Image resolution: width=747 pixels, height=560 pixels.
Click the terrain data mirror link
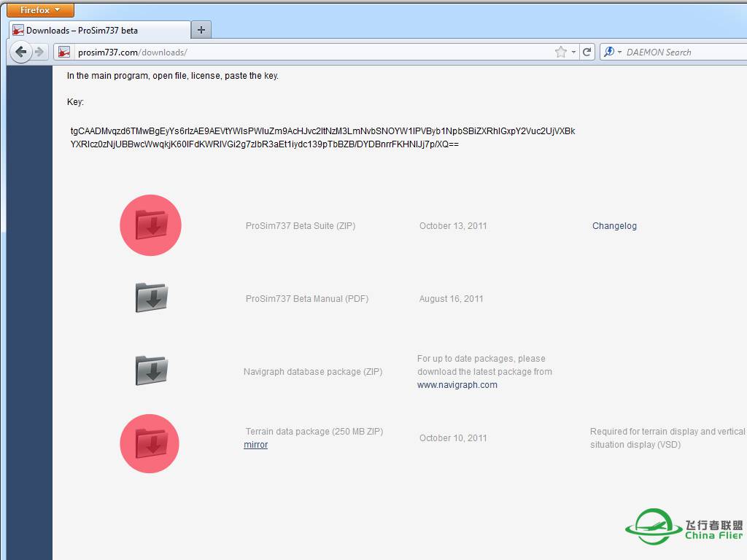[x=255, y=445]
